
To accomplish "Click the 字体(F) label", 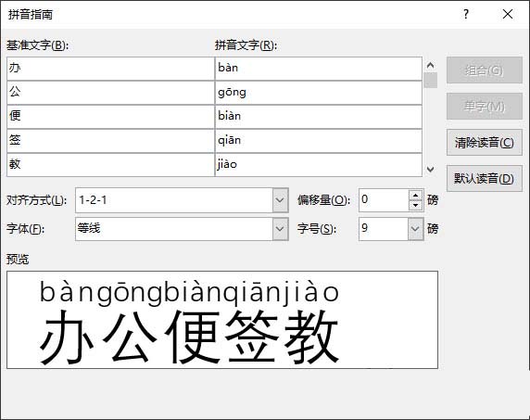I will 25,229.
